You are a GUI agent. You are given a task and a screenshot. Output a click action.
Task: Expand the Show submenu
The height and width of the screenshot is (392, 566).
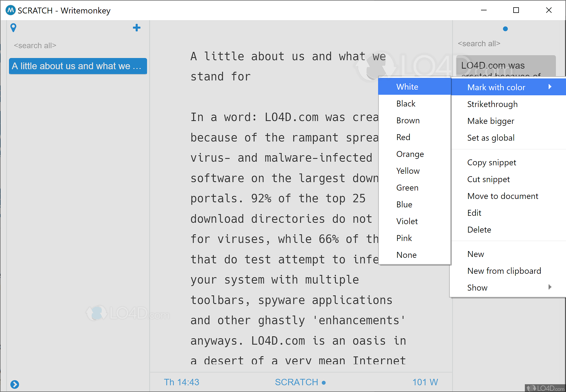click(x=477, y=287)
